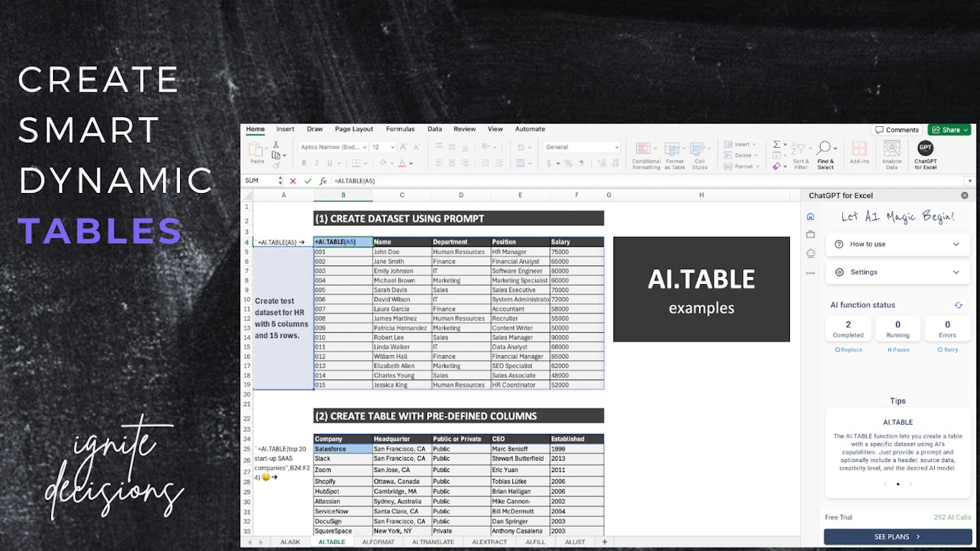The width and height of the screenshot is (980, 551).
Task: Apply the currency dollar format
Action: tap(549, 164)
